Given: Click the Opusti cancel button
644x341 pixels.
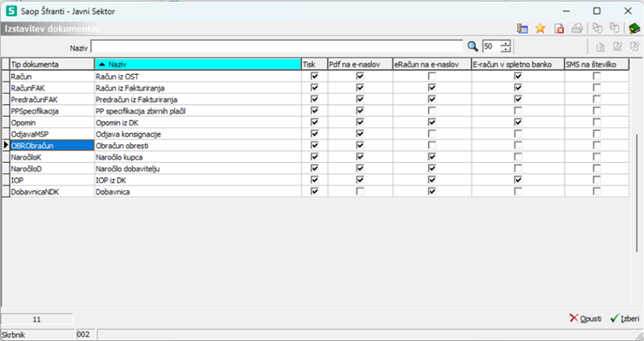Looking at the screenshot, I should (585, 319).
